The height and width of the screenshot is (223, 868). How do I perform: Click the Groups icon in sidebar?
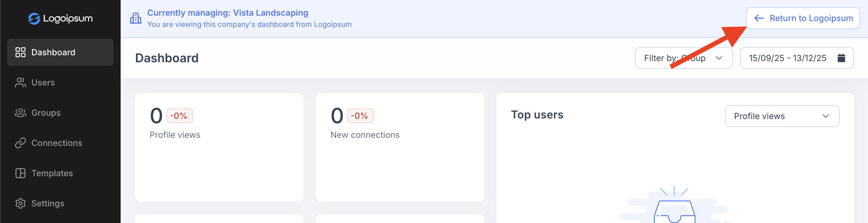point(21,113)
